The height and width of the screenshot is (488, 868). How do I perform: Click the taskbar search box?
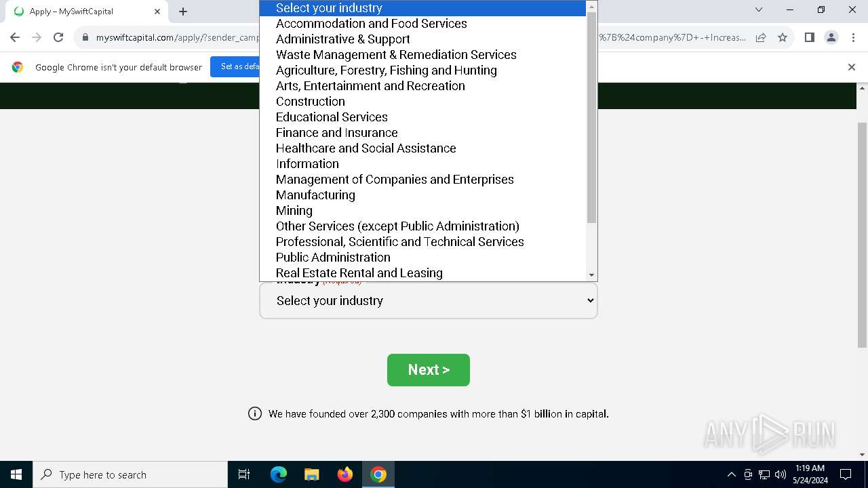pos(130,474)
